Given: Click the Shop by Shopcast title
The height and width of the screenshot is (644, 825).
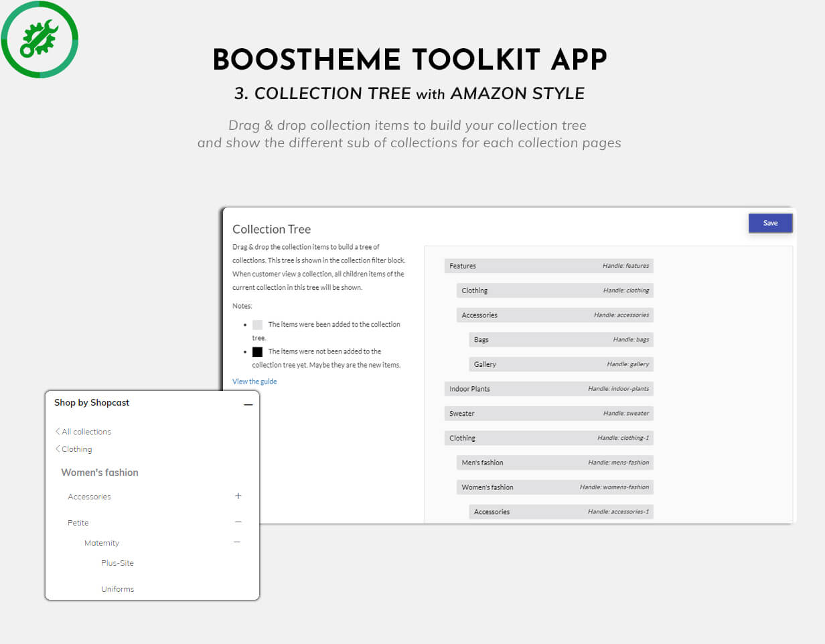Looking at the screenshot, I should (x=92, y=403).
